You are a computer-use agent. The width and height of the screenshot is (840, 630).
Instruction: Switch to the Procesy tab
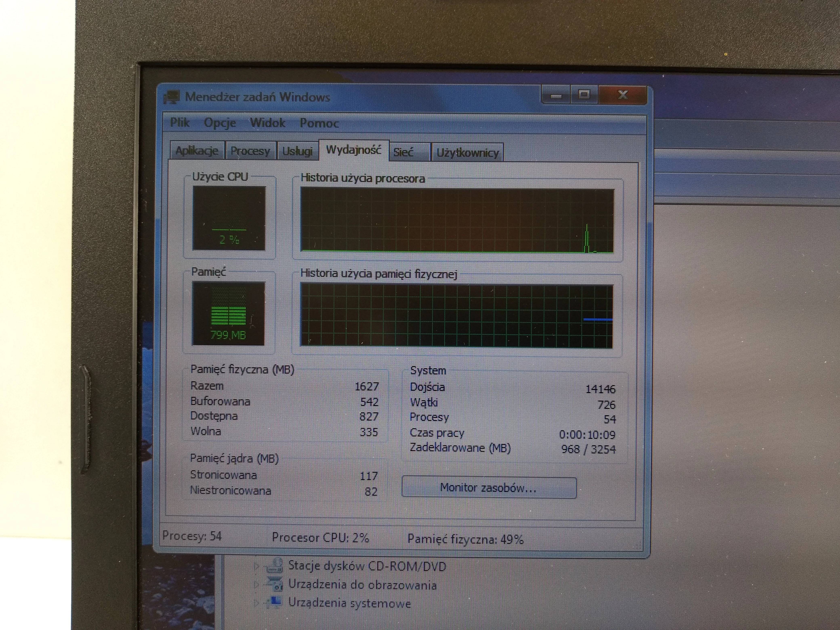pos(250,151)
